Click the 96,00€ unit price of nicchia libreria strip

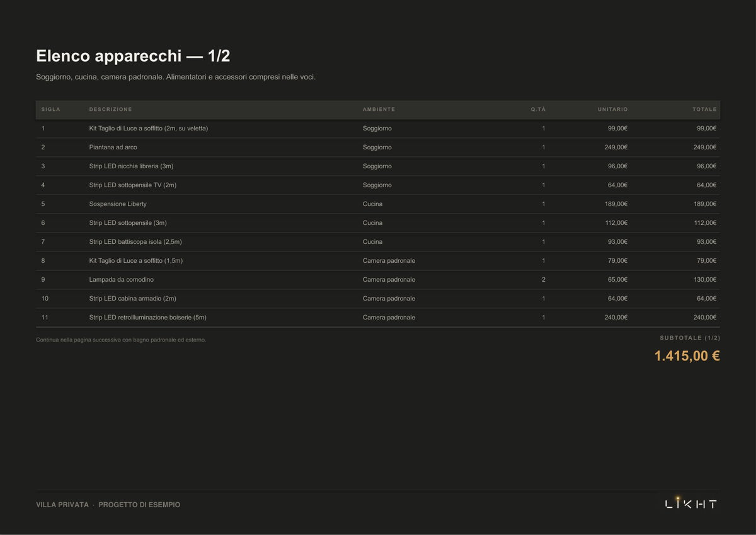pyautogui.click(x=618, y=166)
